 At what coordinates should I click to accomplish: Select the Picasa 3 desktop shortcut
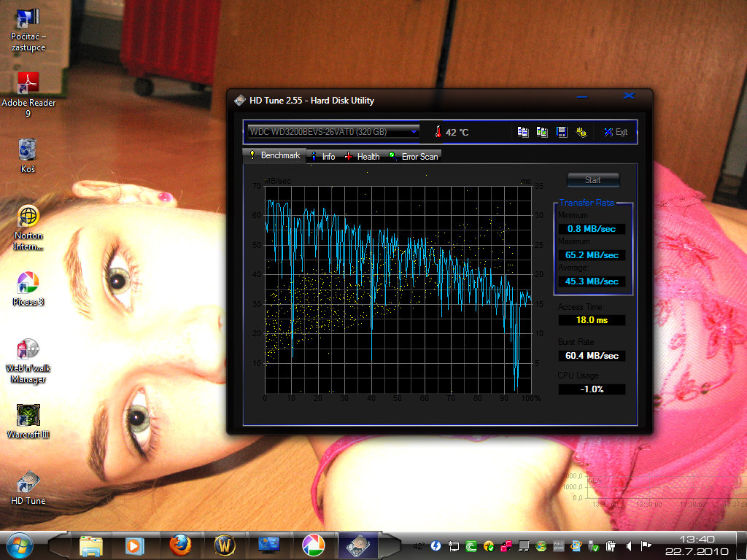pos(28,282)
